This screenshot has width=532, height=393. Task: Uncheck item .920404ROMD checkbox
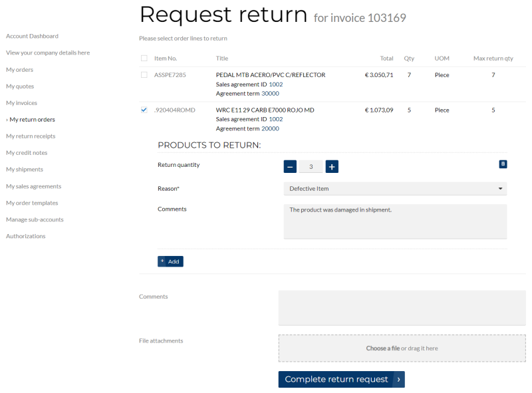[144, 110]
